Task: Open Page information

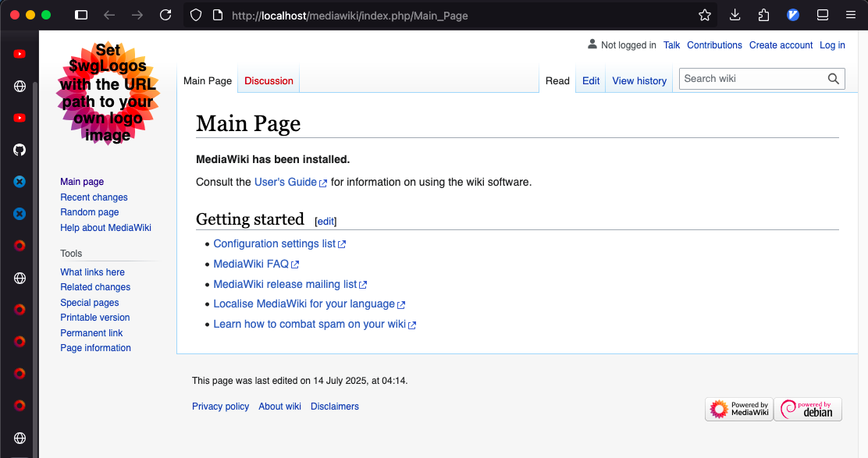Action: [x=96, y=348]
